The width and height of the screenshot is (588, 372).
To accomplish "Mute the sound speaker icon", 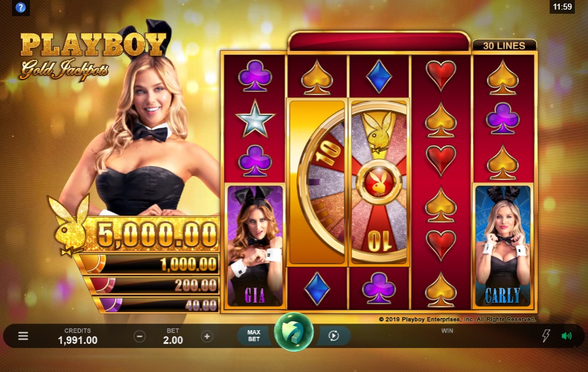I will click(566, 336).
